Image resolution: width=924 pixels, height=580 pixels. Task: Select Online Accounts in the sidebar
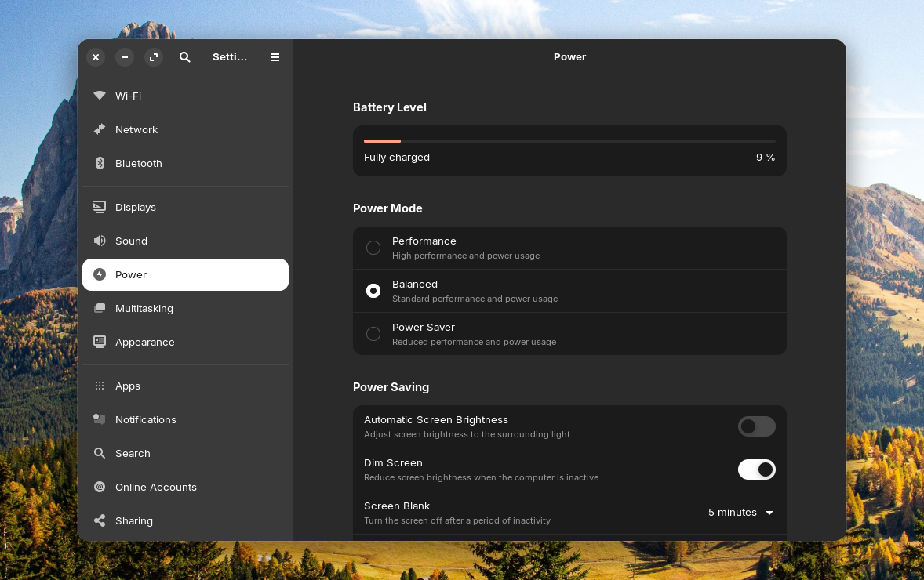155,487
